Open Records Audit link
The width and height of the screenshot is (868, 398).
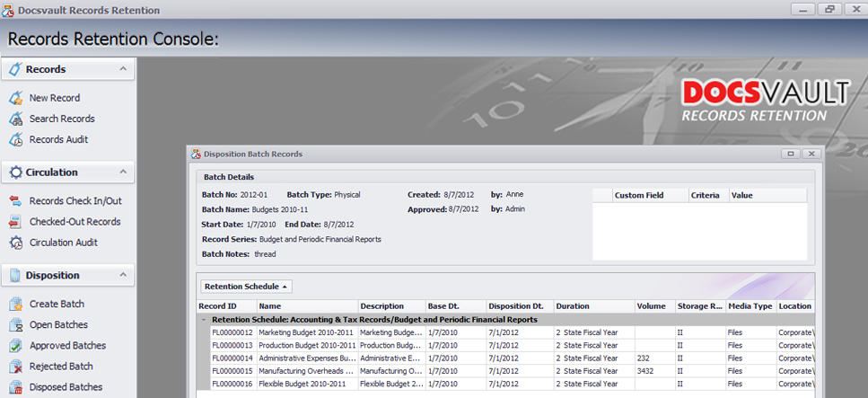(58, 139)
